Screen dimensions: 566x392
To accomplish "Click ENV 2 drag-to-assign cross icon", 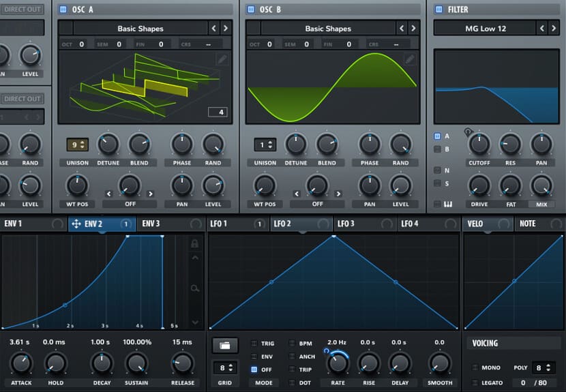I will pyautogui.click(x=76, y=224).
